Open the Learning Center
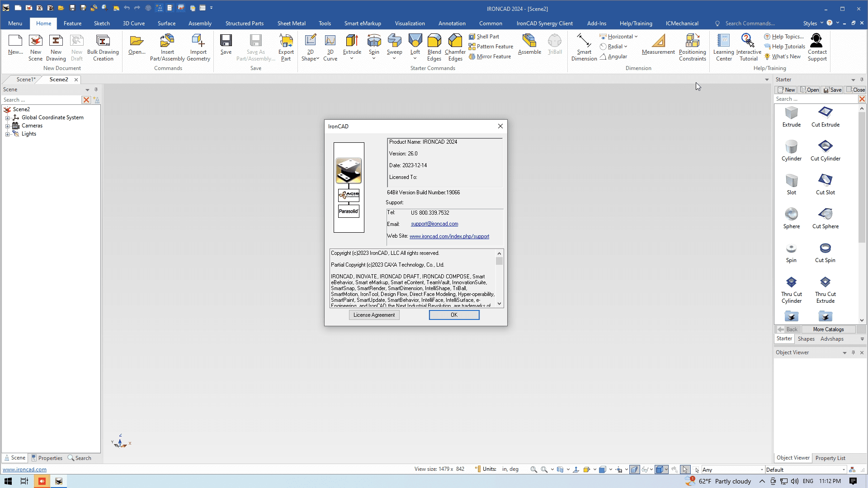This screenshot has height=488, width=868. [724, 47]
